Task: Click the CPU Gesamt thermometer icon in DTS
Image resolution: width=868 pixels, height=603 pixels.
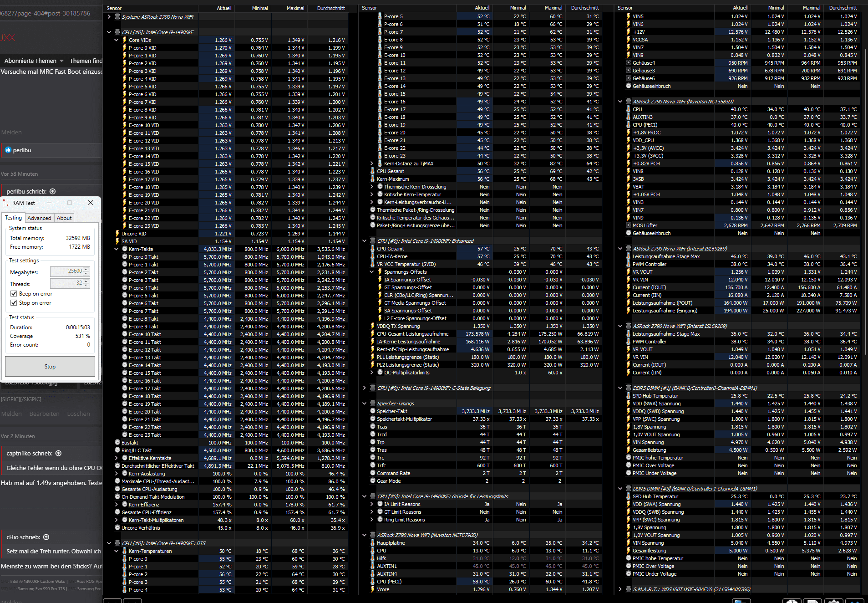Action: point(372,171)
